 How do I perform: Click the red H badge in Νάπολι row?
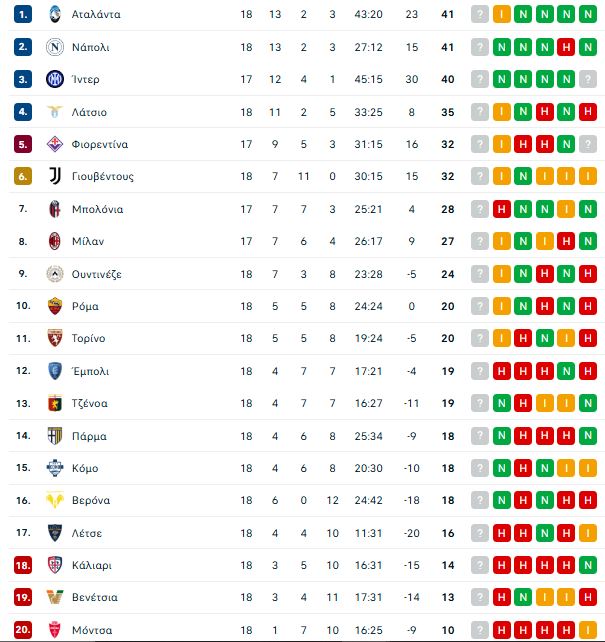point(568,47)
